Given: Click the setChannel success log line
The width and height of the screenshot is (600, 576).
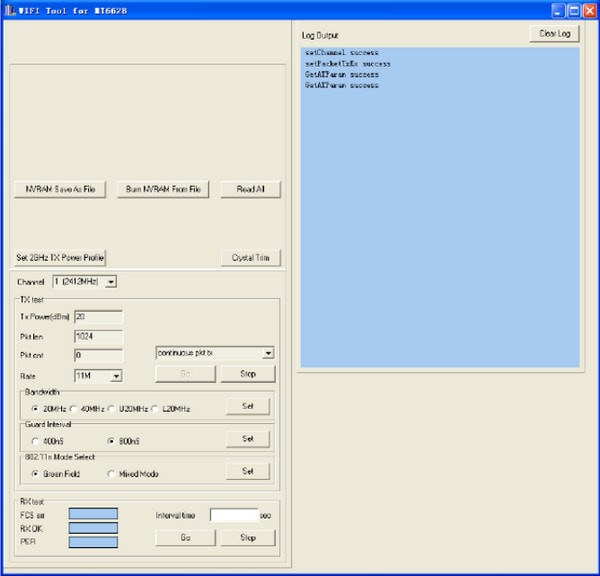Looking at the screenshot, I should coord(342,52).
